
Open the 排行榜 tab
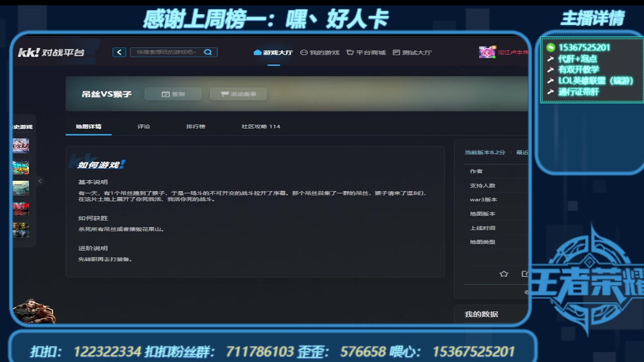tap(195, 126)
